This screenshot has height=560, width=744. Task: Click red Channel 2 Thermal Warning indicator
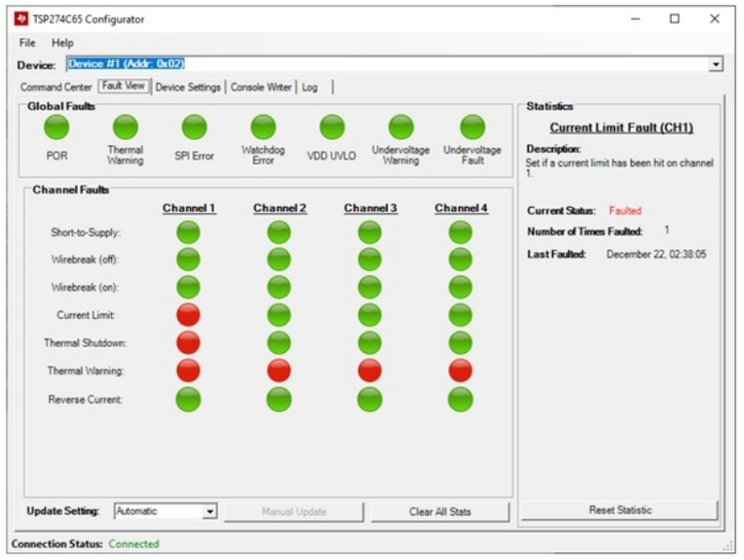(279, 370)
